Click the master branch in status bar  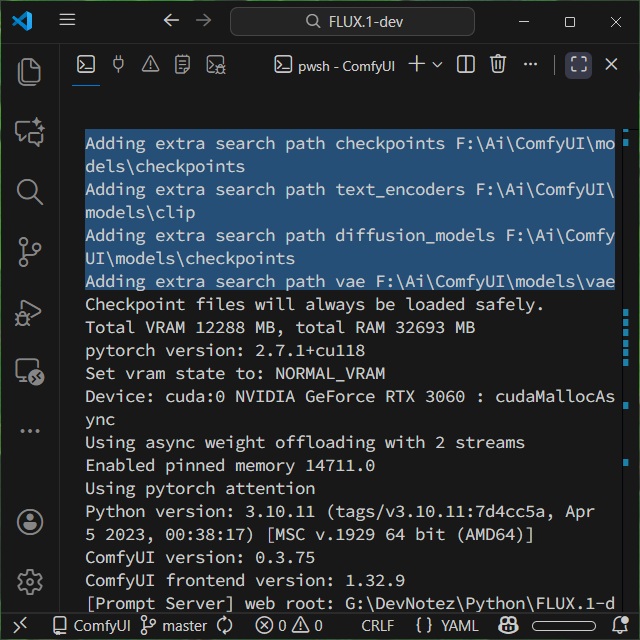tap(174, 625)
